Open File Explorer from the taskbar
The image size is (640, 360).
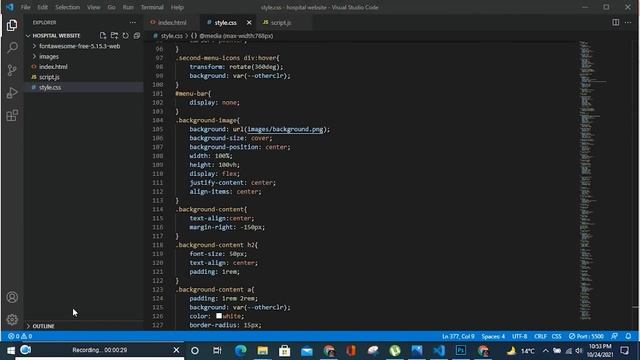click(x=262, y=351)
